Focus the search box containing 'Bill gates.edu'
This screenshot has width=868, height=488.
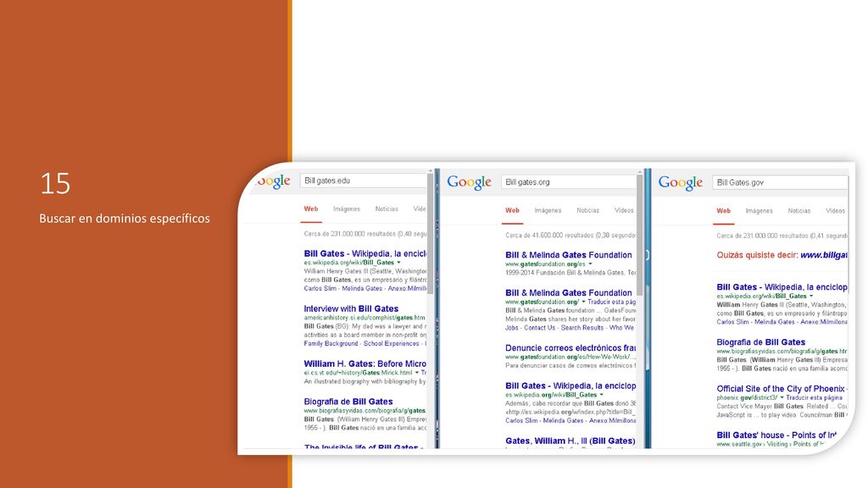pyautogui.click(x=364, y=180)
